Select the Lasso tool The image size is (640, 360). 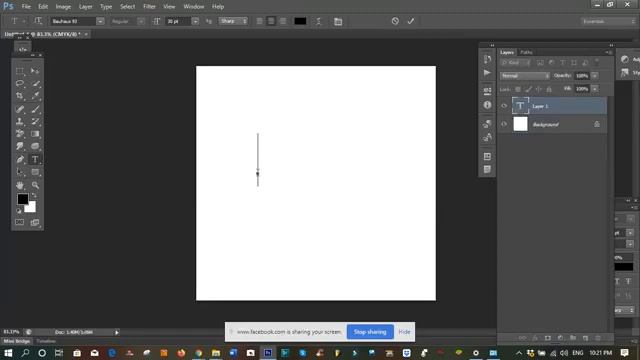(20, 83)
